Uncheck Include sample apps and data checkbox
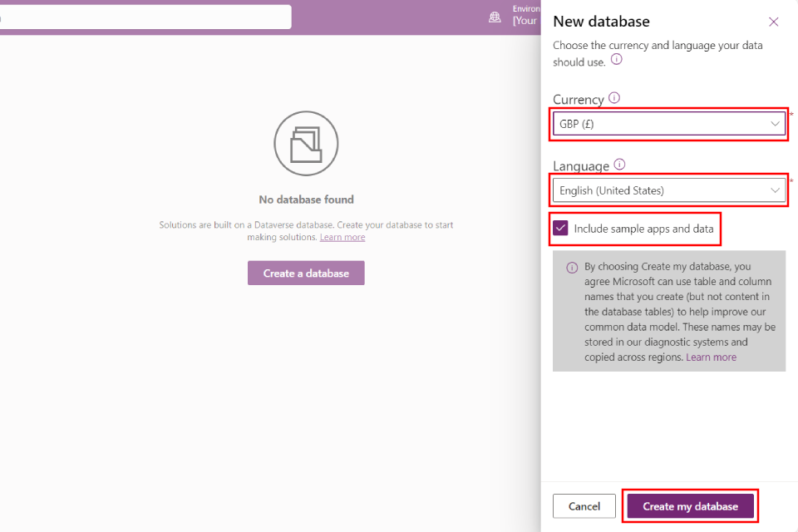This screenshot has width=798, height=532. [x=561, y=229]
